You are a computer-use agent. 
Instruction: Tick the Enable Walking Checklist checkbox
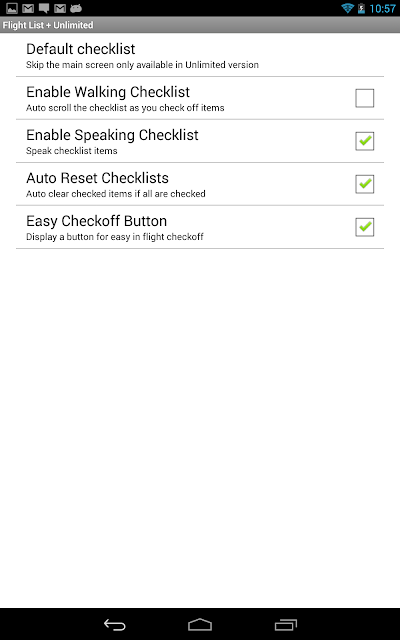pyautogui.click(x=364, y=98)
